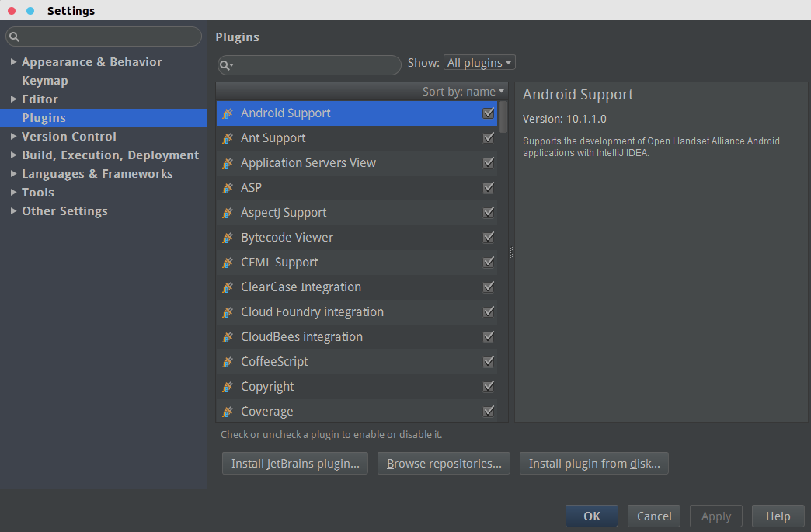Disable the CoffeeScript plugin checkbox
Image resolution: width=811 pixels, height=532 pixels.
click(489, 361)
